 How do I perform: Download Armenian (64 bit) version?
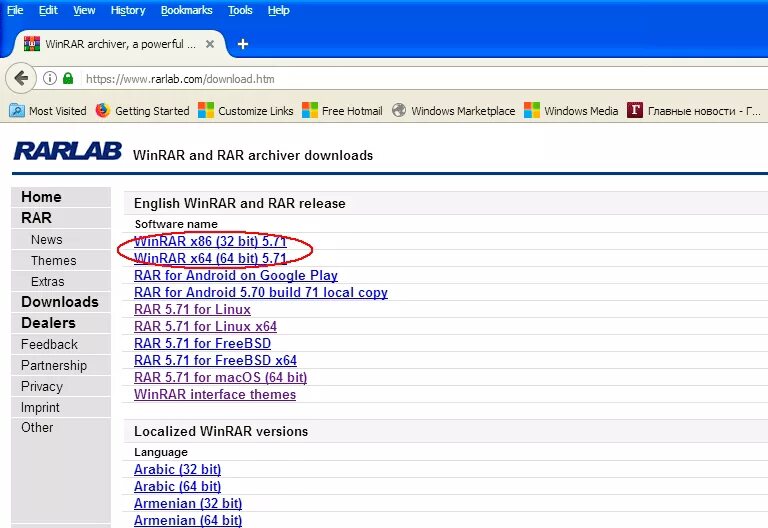pos(188,520)
